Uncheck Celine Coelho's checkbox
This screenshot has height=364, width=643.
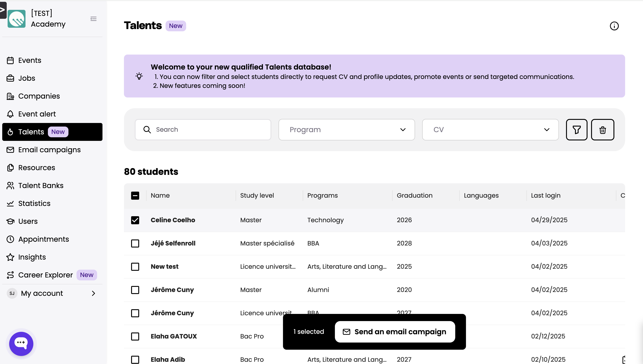tap(135, 220)
